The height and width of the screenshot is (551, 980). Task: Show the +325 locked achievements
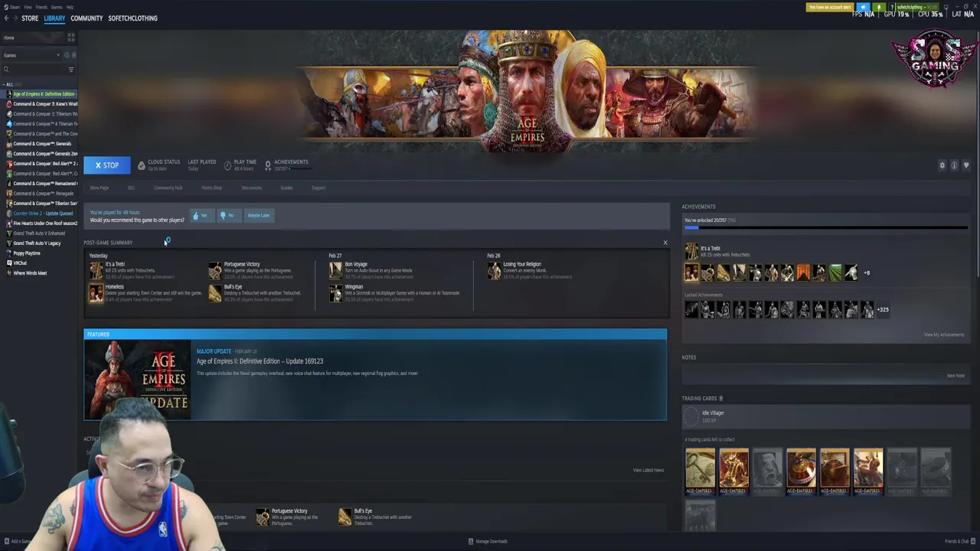tap(883, 310)
